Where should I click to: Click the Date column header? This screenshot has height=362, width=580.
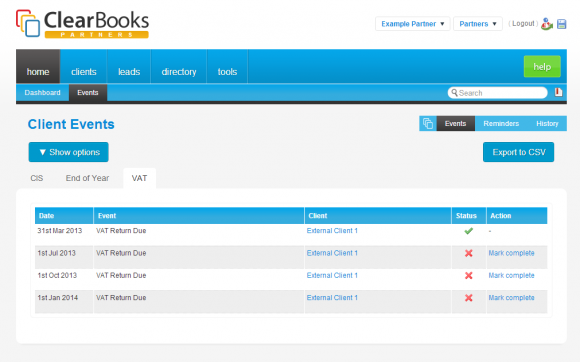point(64,216)
